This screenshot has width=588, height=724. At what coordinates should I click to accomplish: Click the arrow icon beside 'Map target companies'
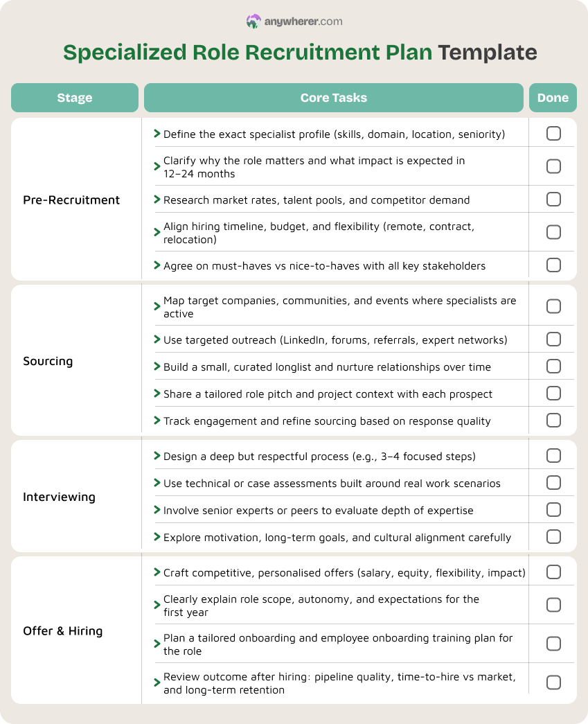pos(157,307)
